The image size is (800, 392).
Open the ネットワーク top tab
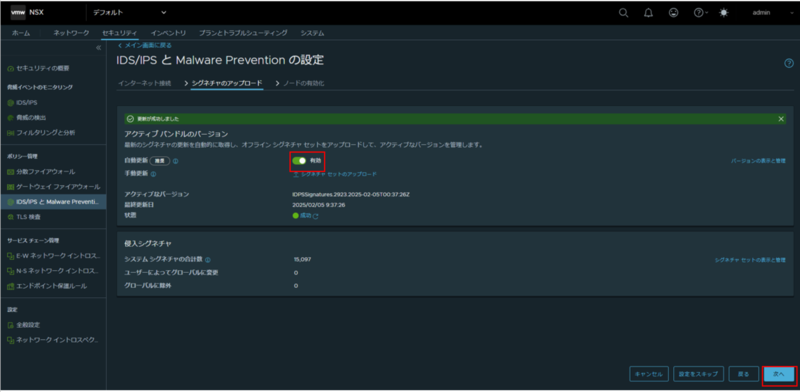71,33
